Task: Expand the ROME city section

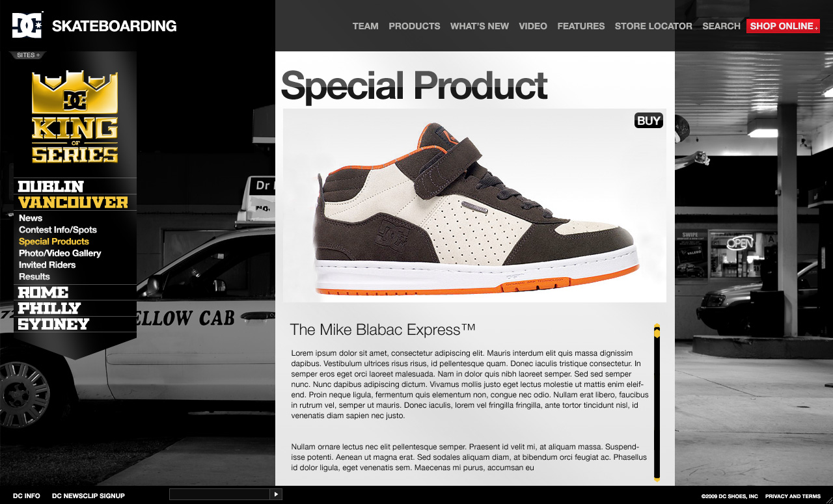Action: click(43, 293)
